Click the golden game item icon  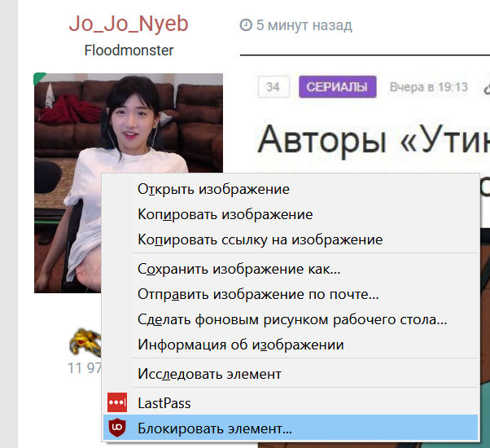tap(85, 342)
